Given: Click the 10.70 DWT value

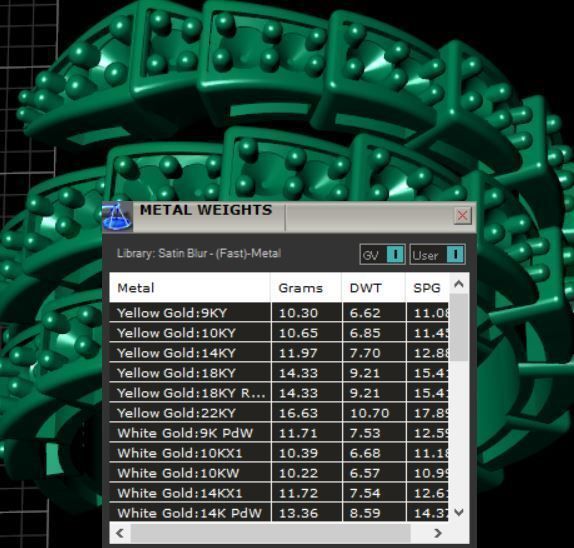Looking at the screenshot, I should coord(369,413).
